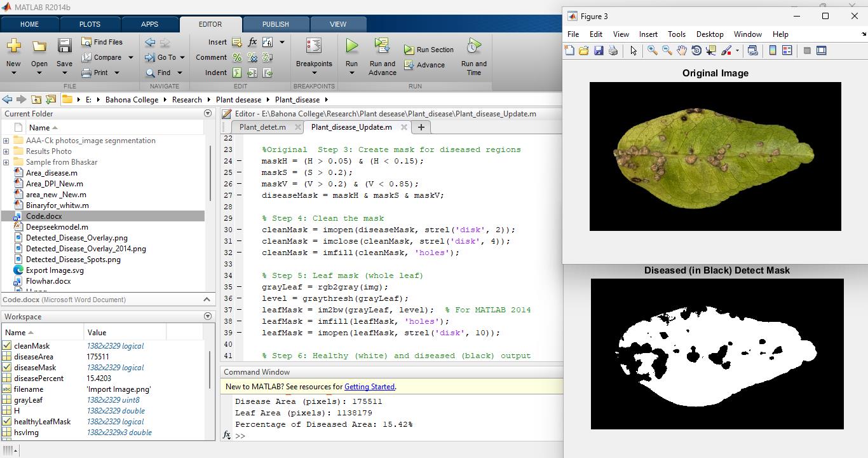
Task: Click the Run and Advance icon
Action: point(382,46)
